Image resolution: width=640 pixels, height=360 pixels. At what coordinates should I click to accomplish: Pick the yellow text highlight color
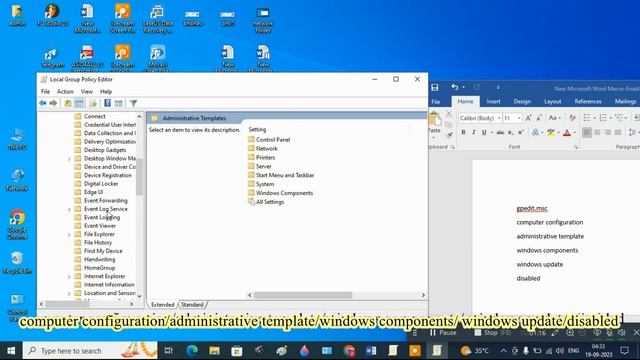[x=551, y=132]
